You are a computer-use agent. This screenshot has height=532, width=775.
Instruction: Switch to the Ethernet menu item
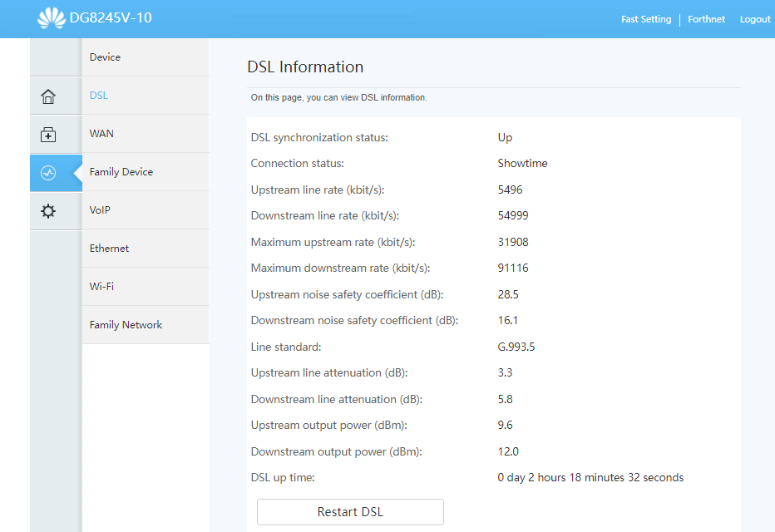109,249
